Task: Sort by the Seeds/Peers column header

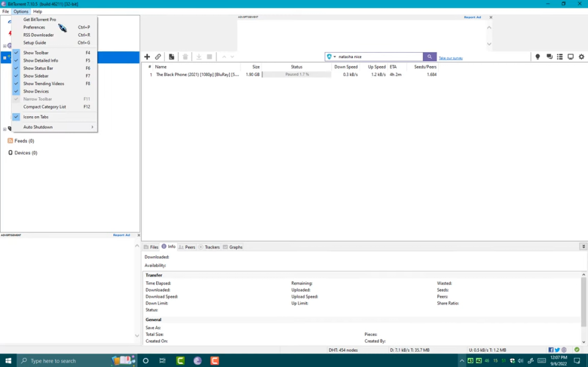Action: (425, 67)
